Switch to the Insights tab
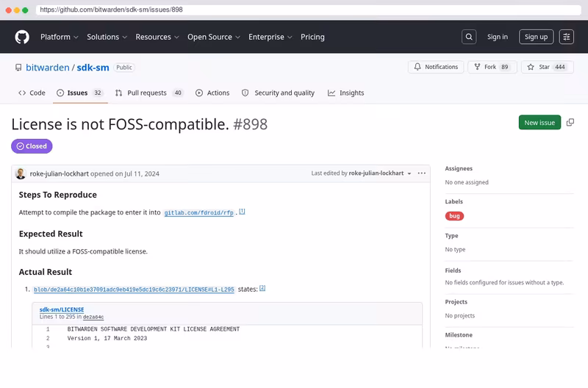This screenshot has width=588, height=388. click(x=345, y=93)
